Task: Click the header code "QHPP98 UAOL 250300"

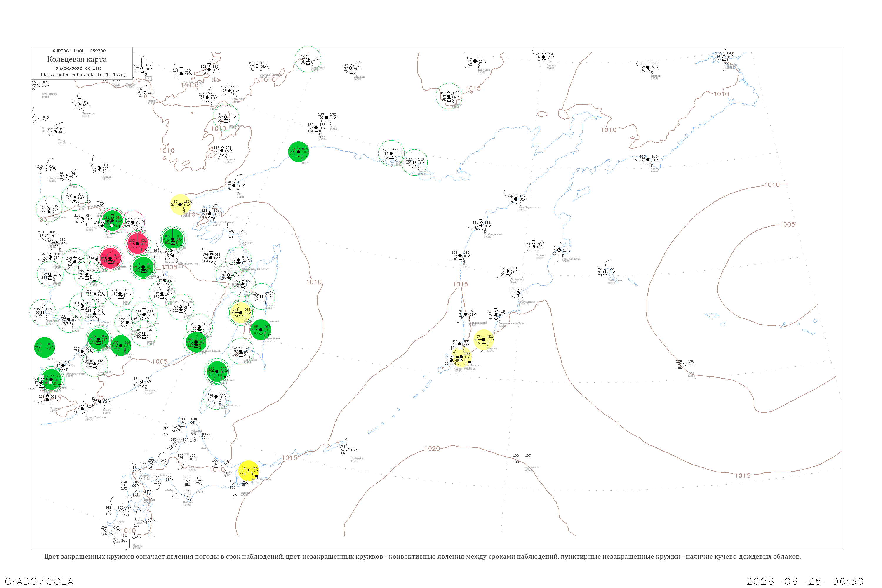Action: coord(79,51)
